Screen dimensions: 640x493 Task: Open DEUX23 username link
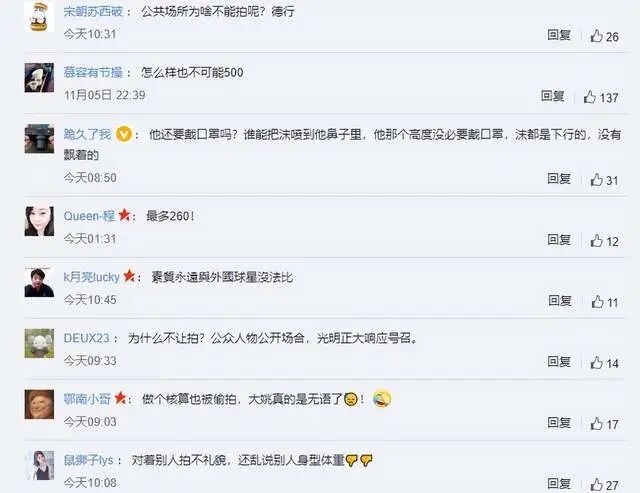click(87, 338)
